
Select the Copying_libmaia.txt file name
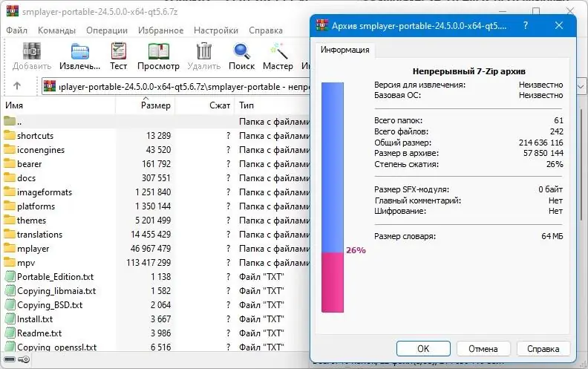56,291
